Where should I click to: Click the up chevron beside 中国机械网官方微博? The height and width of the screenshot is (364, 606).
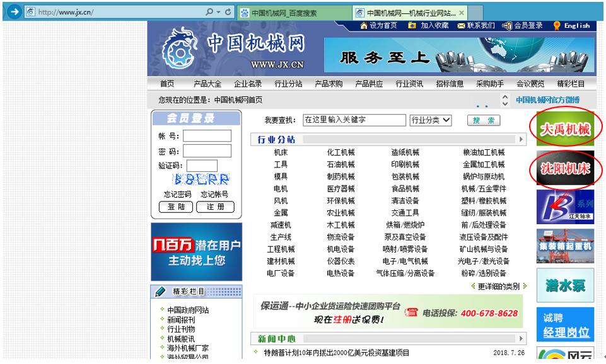(506, 94)
